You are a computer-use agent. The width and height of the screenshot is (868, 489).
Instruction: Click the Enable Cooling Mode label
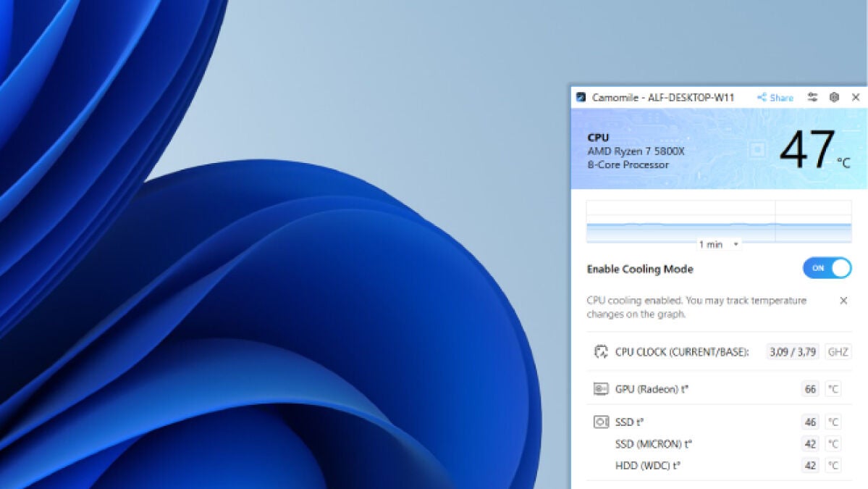click(639, 269)
